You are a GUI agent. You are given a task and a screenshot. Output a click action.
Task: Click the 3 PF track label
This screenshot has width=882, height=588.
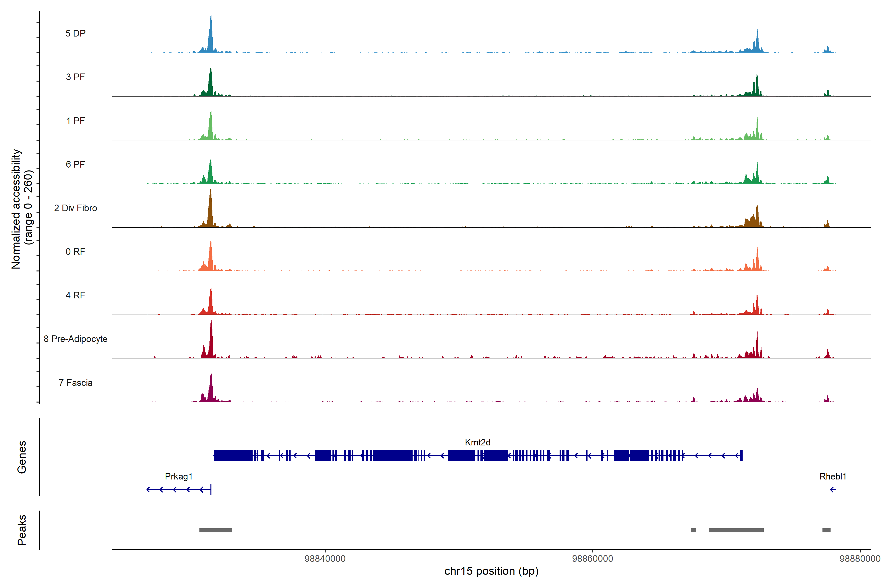coord(75,77)
